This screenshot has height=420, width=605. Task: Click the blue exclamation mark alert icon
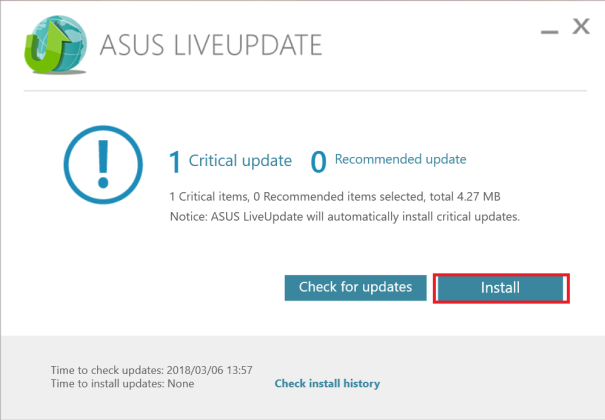[x=103, y=165]
